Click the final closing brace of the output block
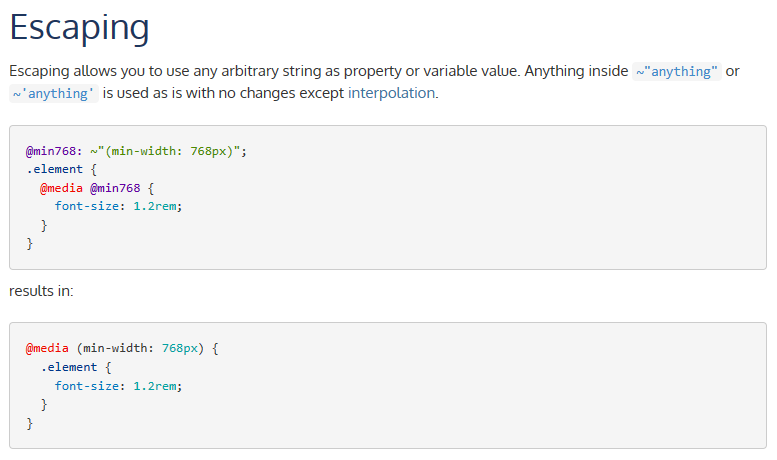 [x=30, y=423]
